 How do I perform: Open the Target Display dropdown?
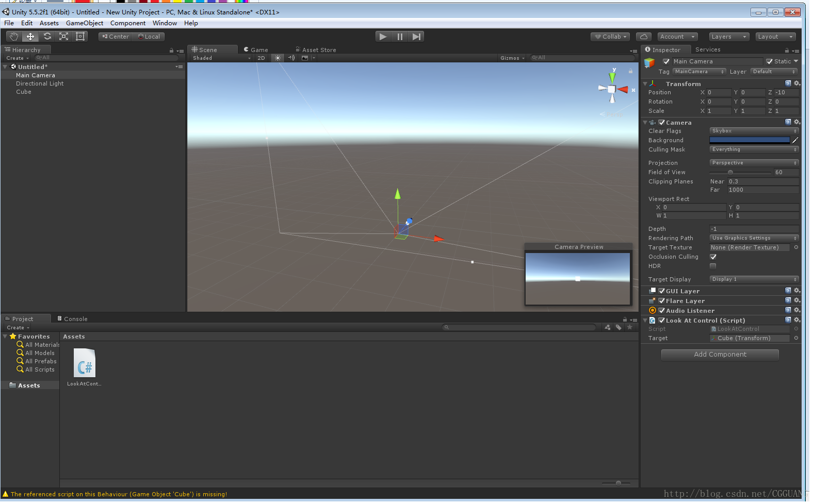(x=754, y=279)
